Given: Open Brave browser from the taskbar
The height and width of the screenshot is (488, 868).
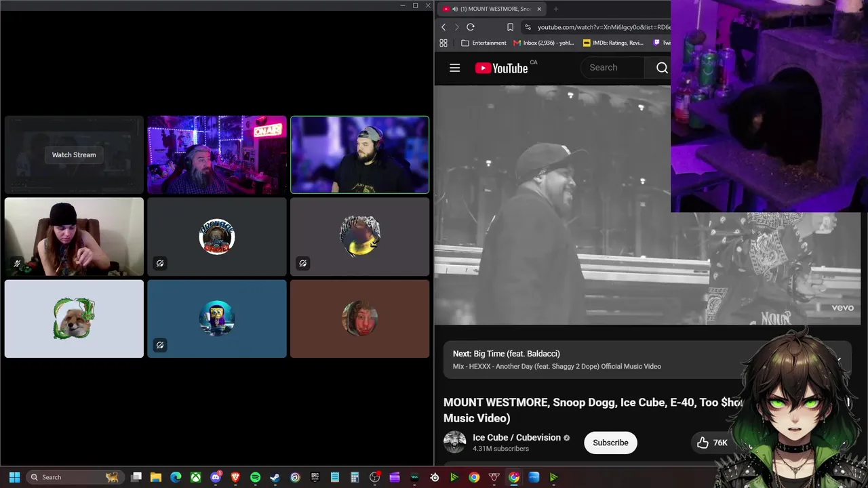Looking at the screenshot, I should point(235,477).
